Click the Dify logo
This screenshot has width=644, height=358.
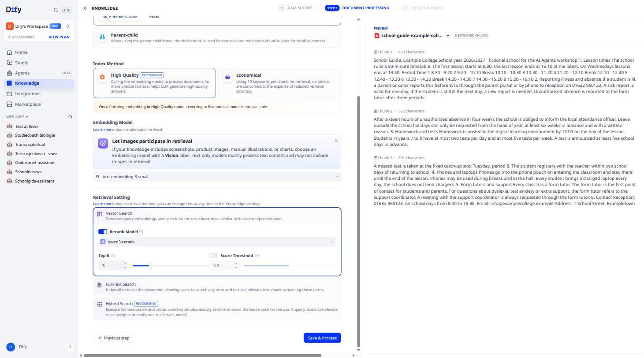(x=14, y=10)
